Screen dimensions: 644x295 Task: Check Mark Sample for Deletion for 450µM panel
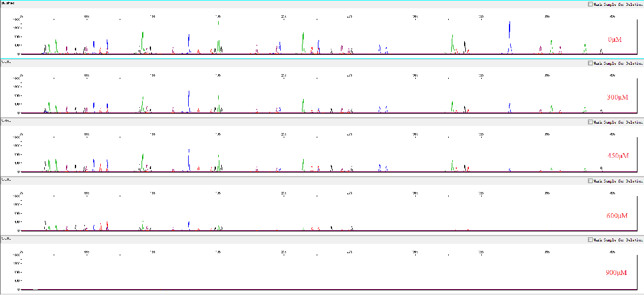(x=590, y=122)
